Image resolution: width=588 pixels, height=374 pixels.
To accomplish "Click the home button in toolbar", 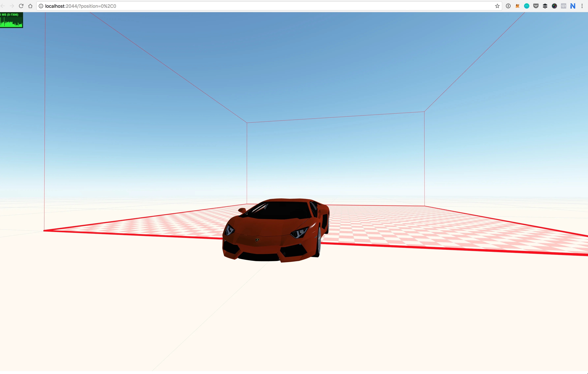I will pyautogui.click(x=30, y=6).
